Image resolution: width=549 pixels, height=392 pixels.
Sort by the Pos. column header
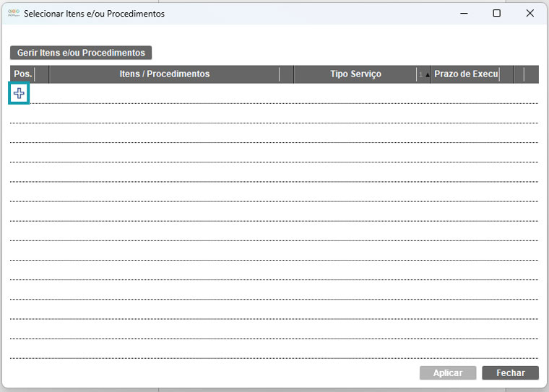22,74
